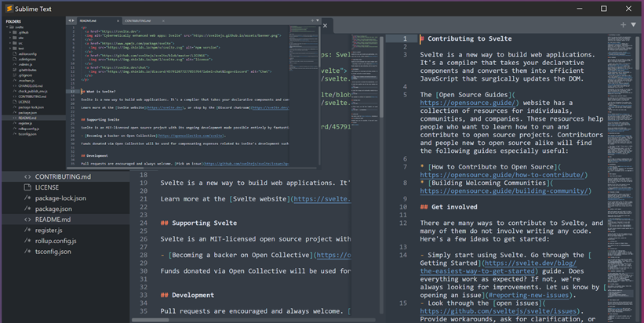Click the right pane's minimap
The image size is (644, 323).
620,176
